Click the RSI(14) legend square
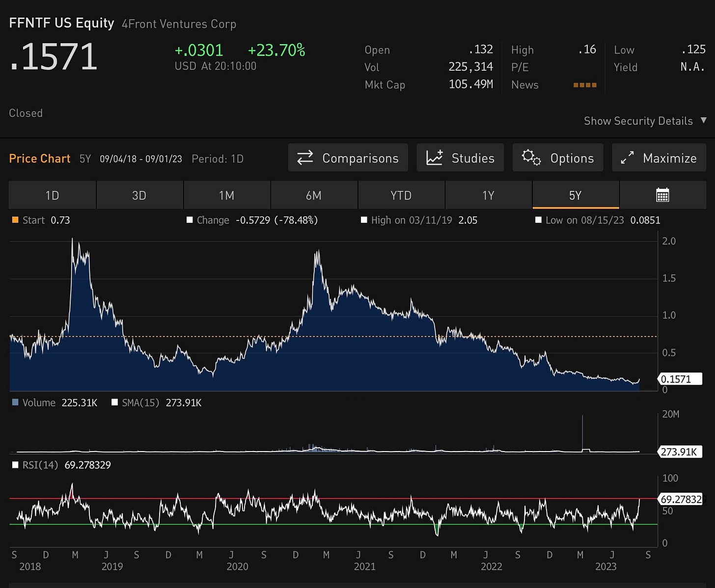The height and width of the screenshot is (588, 715). [x=15, y=465]
